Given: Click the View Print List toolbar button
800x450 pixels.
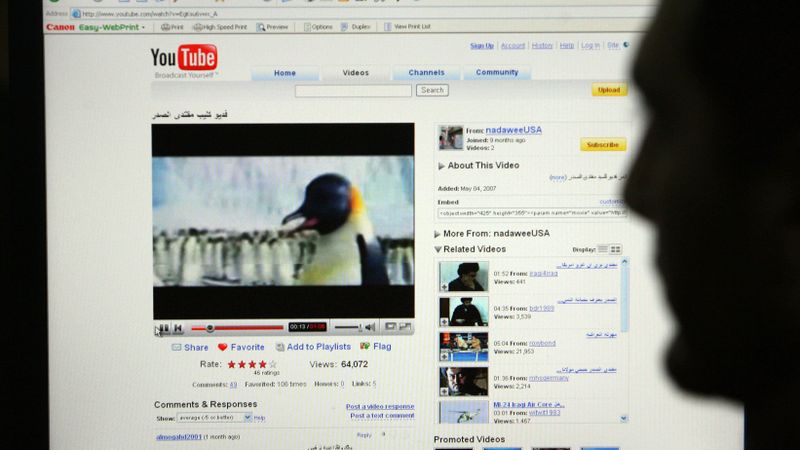Looking at the screenshot, I should coord(407,27).
